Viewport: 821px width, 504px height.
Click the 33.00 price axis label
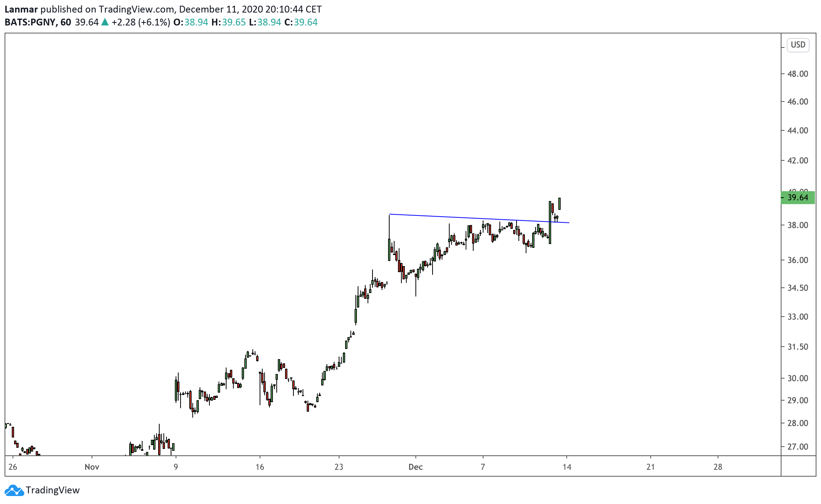[798, 317]
